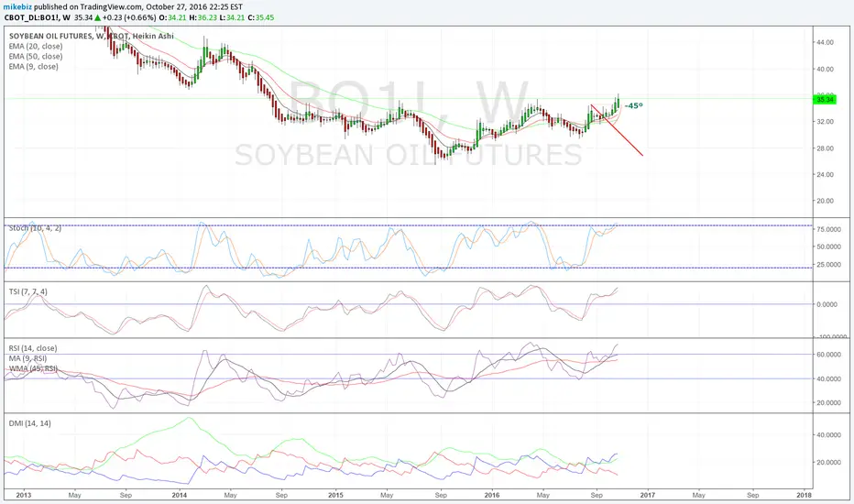Click the 2016 label on the time axis
This screenshot has height=504, width=854.
492,495
